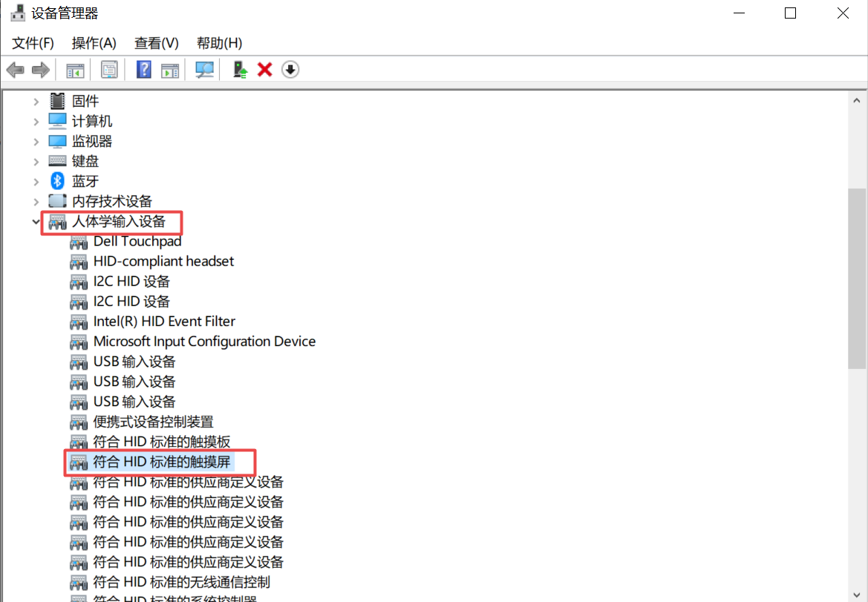Click the blue Help question mark icon
The width and height of the screenshot is (868, 602).
click(x=144, y=70)
